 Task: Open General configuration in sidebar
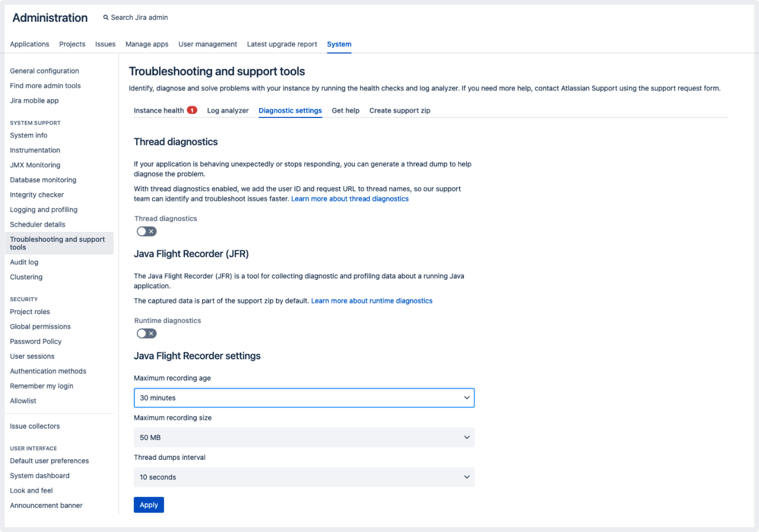pos(45,71)
